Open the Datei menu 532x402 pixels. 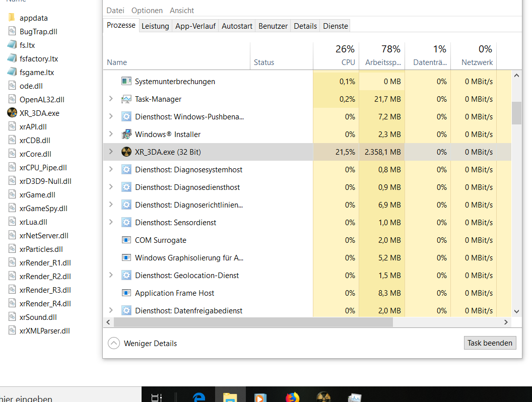115,11
